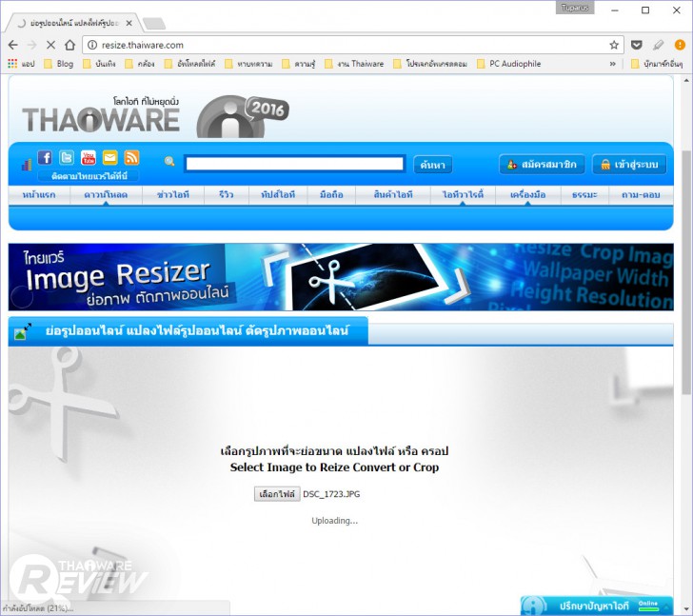
Task: Click the statistics bar chart icon
Action: (27, 165)
